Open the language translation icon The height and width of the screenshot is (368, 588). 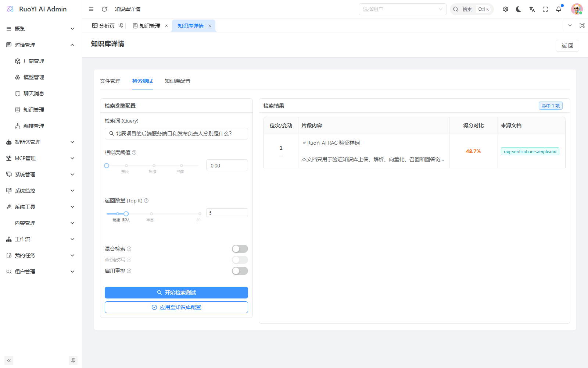pyautogui.click(x=532, y=9)
